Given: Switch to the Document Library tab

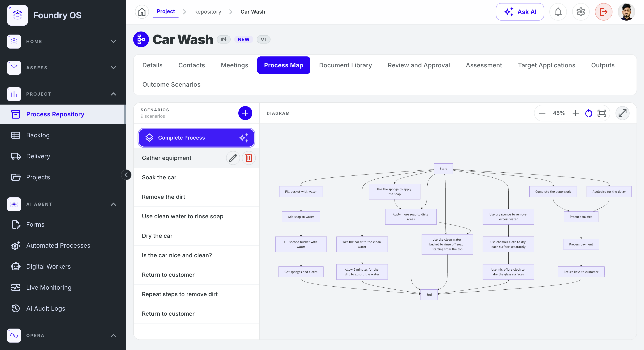Looking at the screenshot, I should click(x=345, y=65).
